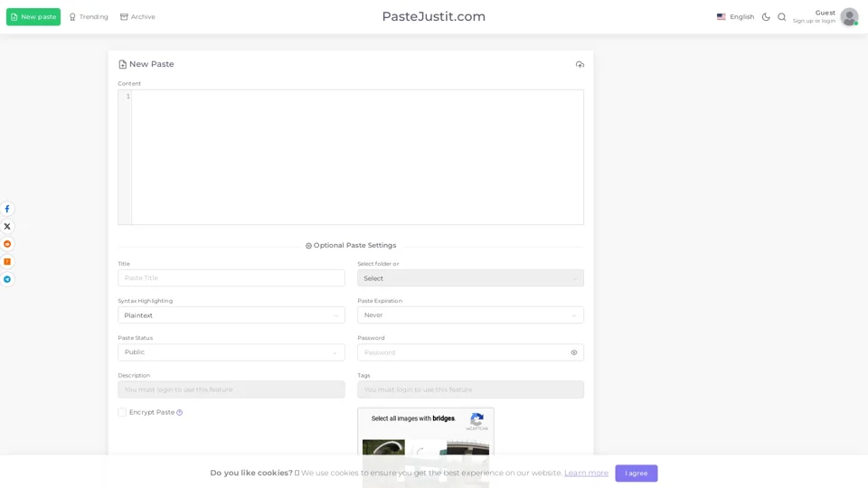
Task: Open the English language selector
Action: pyautogui.click(x=735, y=16)
